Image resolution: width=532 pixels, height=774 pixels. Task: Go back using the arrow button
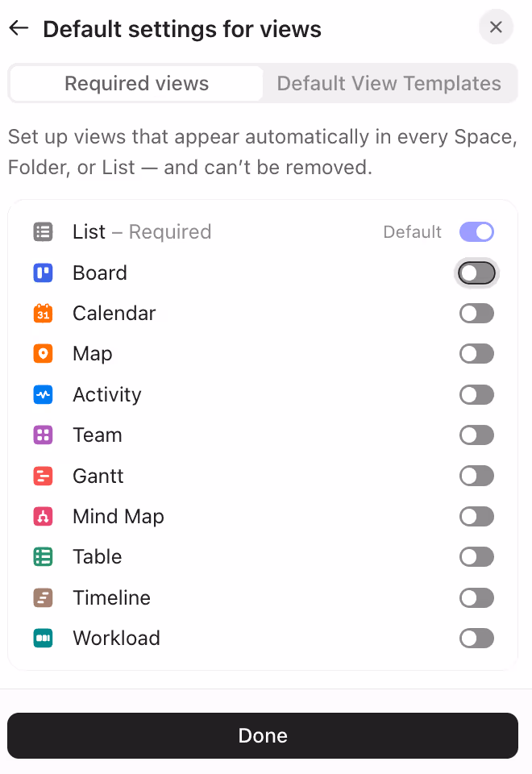click(x=18, y=27)
